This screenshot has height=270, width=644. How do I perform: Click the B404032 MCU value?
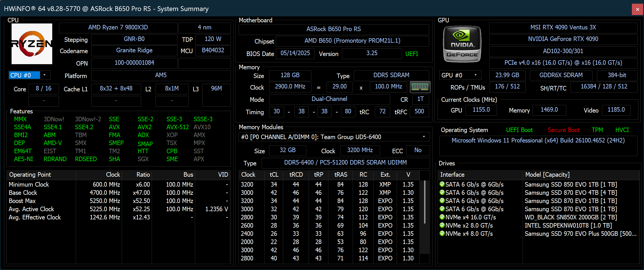[x=213, y=50]
